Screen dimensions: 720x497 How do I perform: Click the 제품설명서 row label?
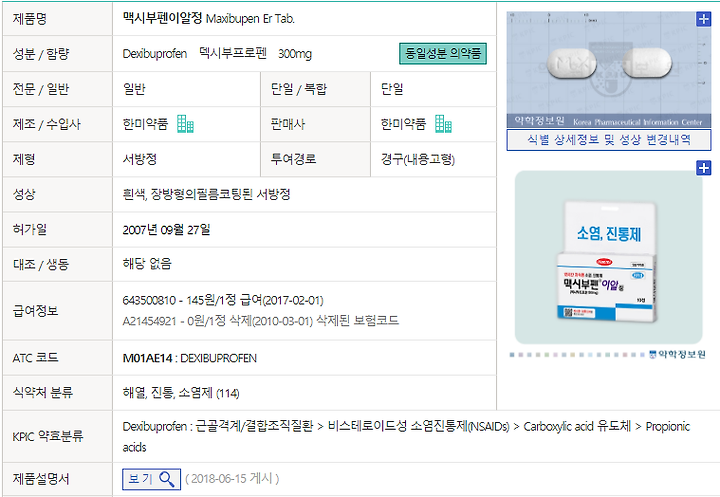(41, 479)
